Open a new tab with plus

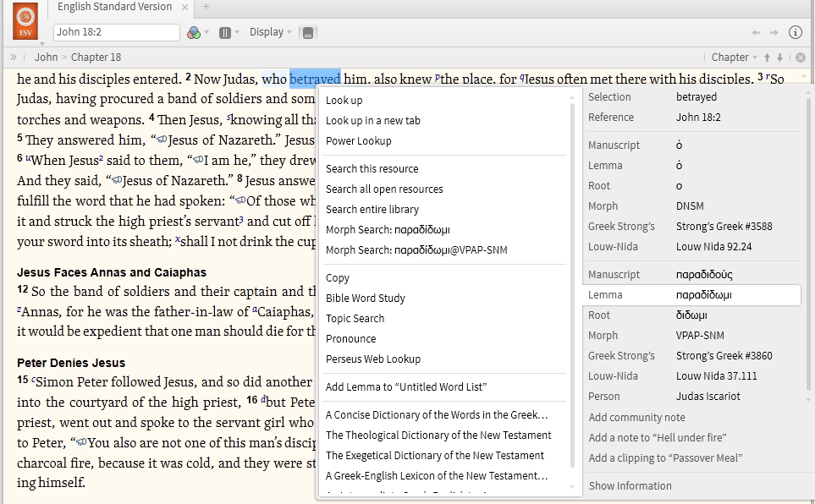206,7
